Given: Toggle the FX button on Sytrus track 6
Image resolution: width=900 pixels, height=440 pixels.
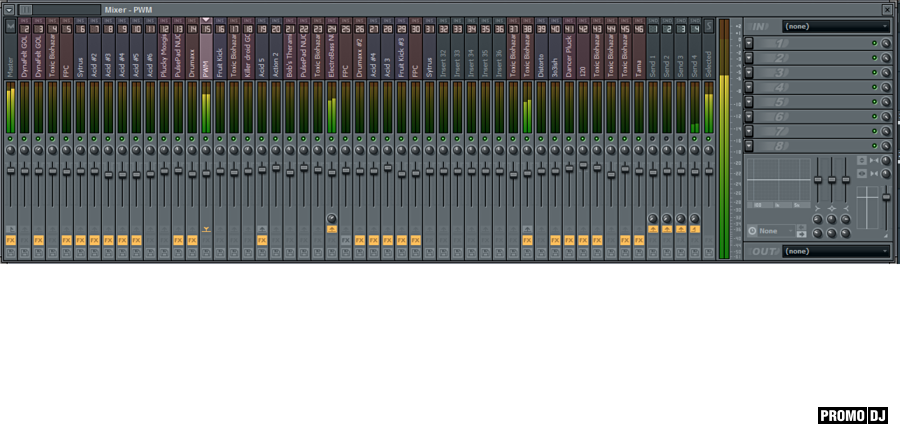Looking at the screenshot, I should tap(80, 240).
